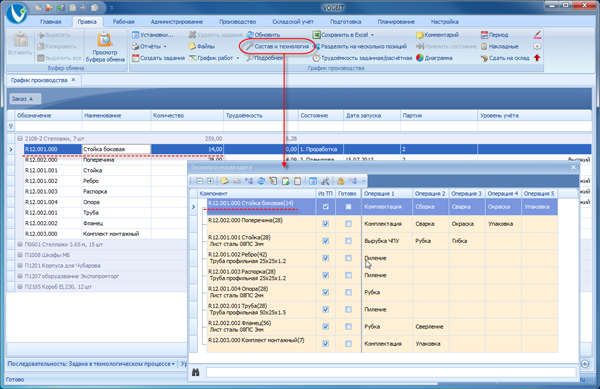
Task: Split item with Разделить на несколько позиций
Action: pyautogui.click(x=360, y=46)
